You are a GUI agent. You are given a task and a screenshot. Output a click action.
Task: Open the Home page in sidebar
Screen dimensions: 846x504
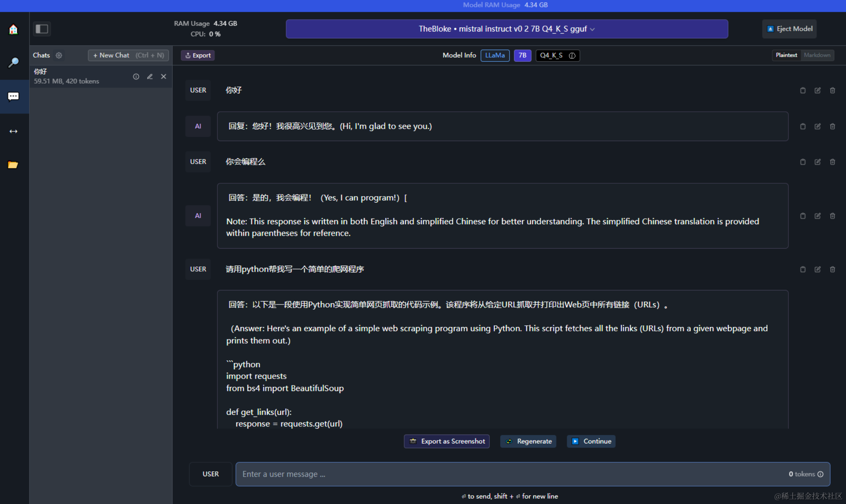tap(14, 29)
